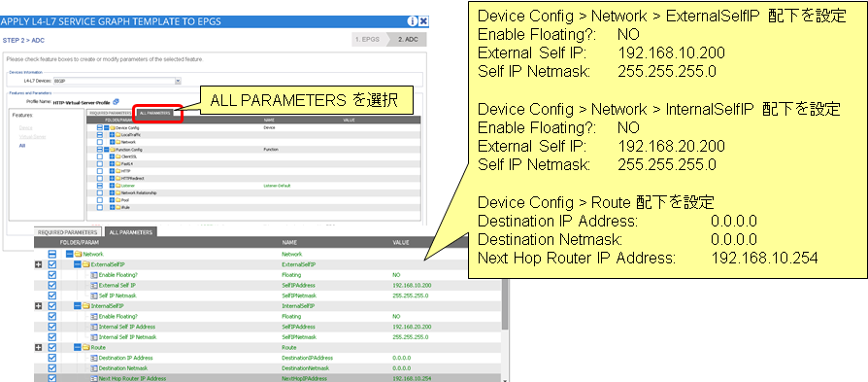Viewport: 868px width, 382px height.
Task: Click the parameter icon beside External Self IP
Action: 94,286
